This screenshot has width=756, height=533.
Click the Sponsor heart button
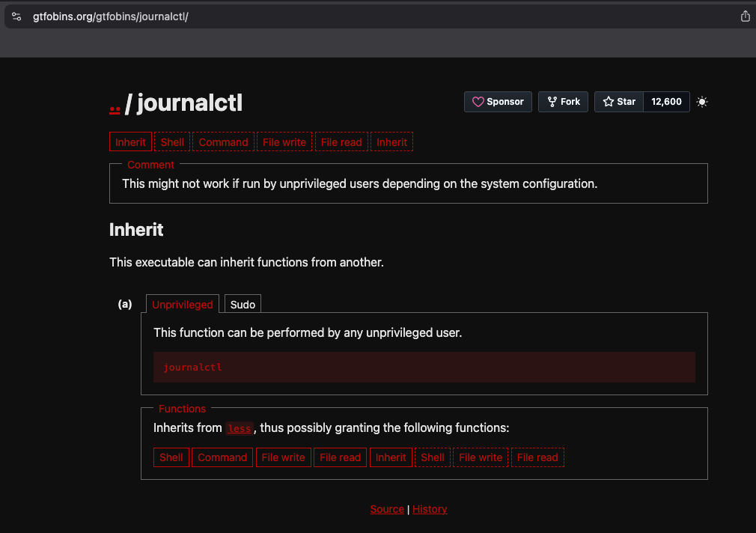(498, 102)
